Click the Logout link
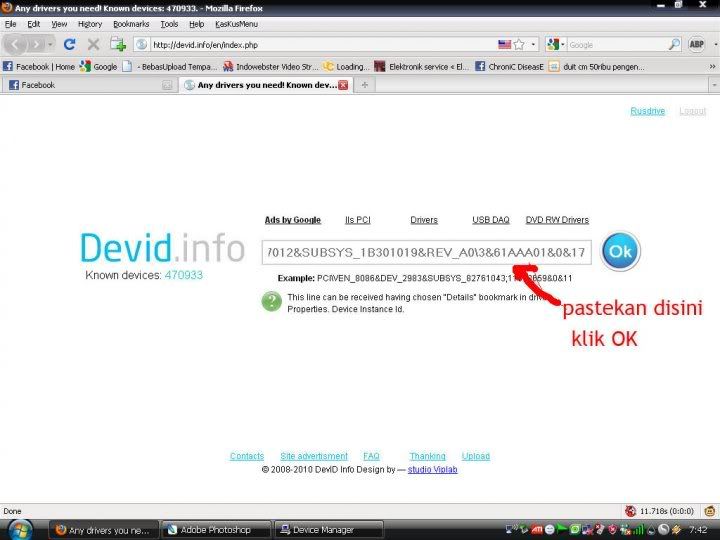This screenshot has width=720, height=540. [x=692, y=111]
